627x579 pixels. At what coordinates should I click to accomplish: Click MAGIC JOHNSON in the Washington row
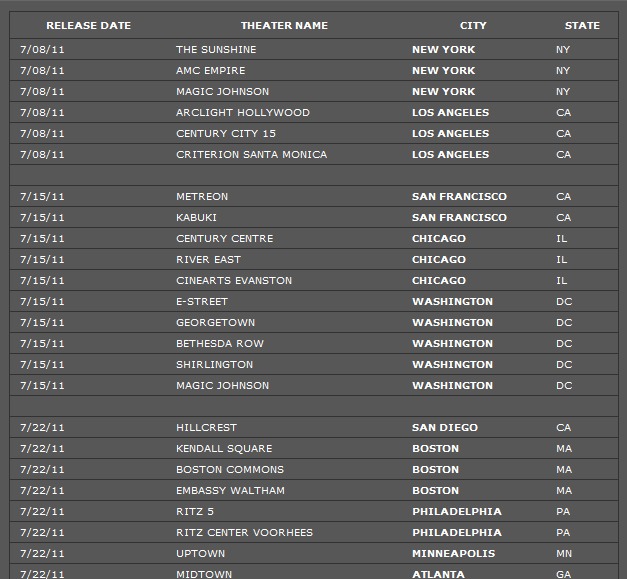(223, 385)
